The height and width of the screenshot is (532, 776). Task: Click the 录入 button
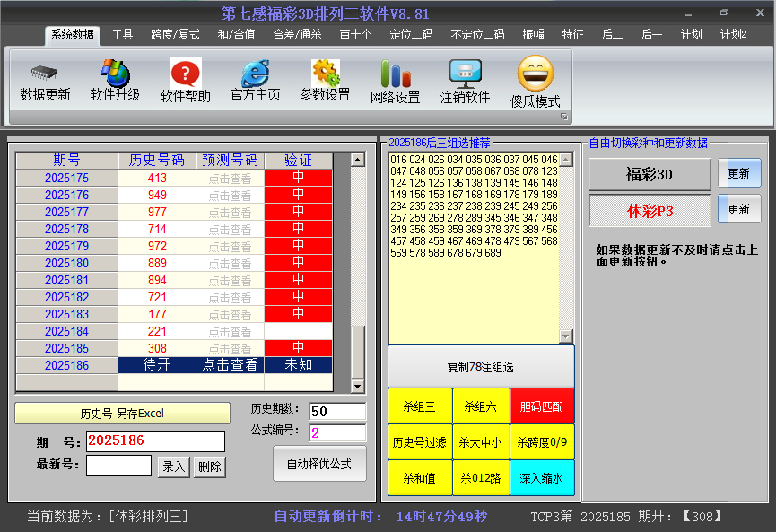(x=173, y=467)
